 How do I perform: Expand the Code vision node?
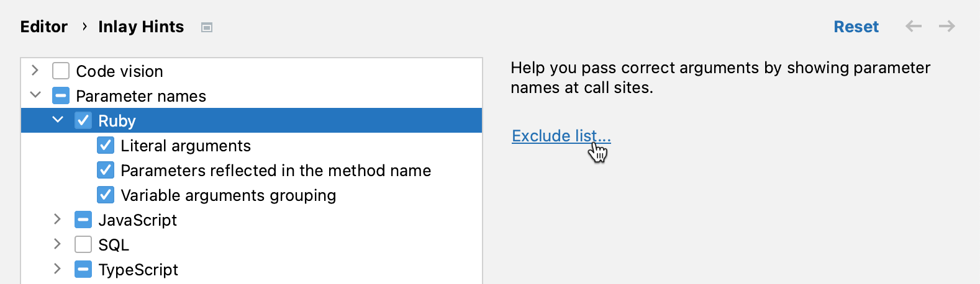[35, 71]
